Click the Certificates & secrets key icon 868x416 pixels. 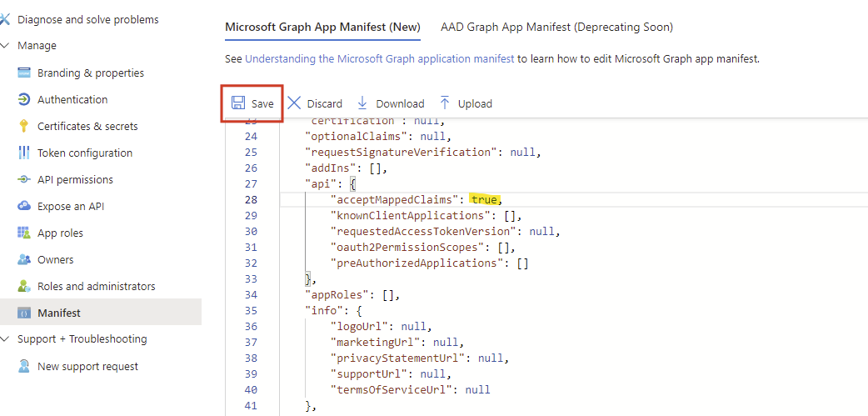pyautogui.click(x=23, y=126)
